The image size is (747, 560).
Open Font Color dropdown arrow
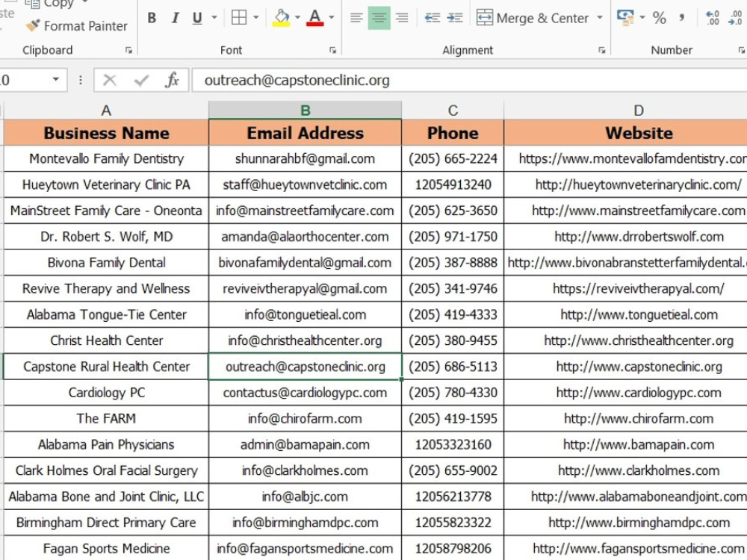point(332,18)
